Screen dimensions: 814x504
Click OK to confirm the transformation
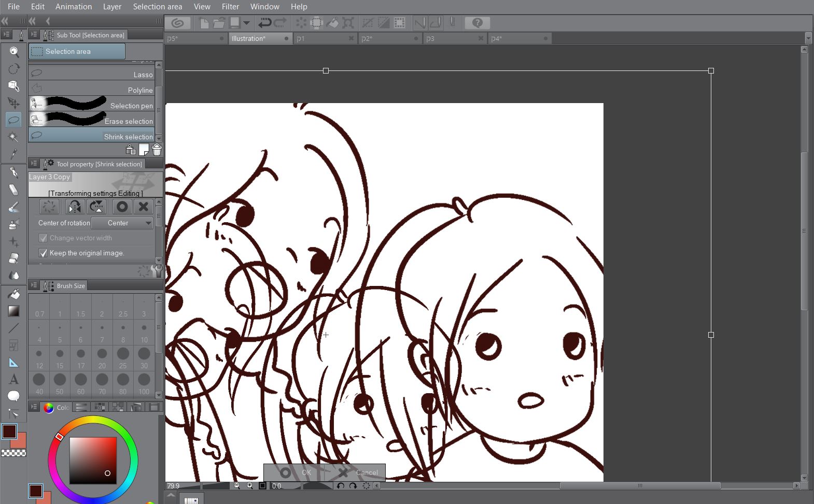tap(294, 472)
